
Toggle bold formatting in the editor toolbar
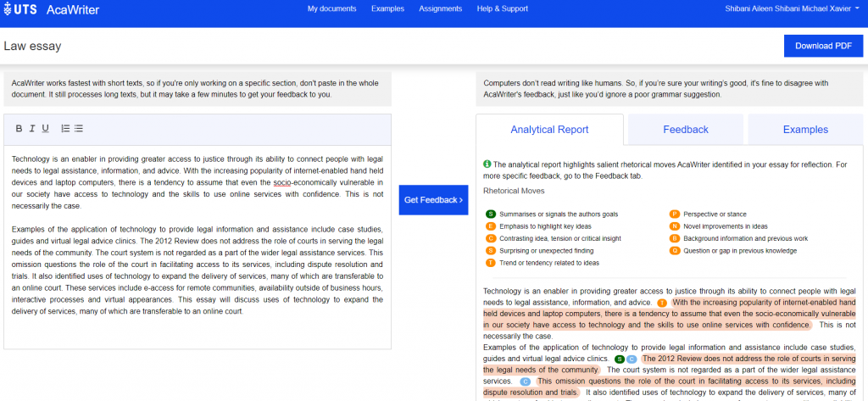coord(19,129)
